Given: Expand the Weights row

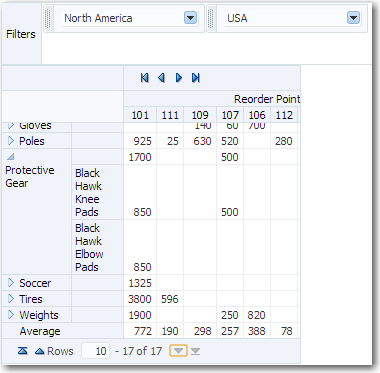Looking at the screenshot, I should pos(11,315).
